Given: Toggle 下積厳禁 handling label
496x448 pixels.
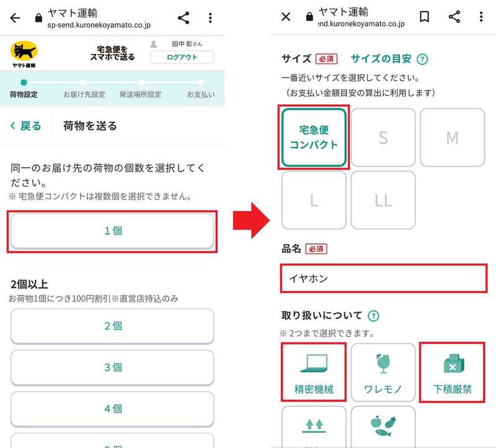Looking at the screenshot, I should tap(453, 389).
